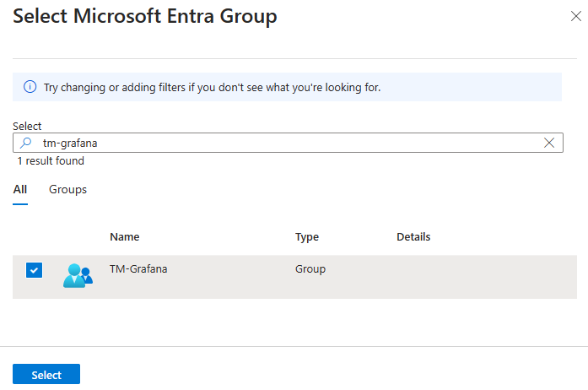Image resolution: width=588 pixels, height=390 pixels.
Task: Click the Group type cell in the result row
Action: tap(310, 269)
